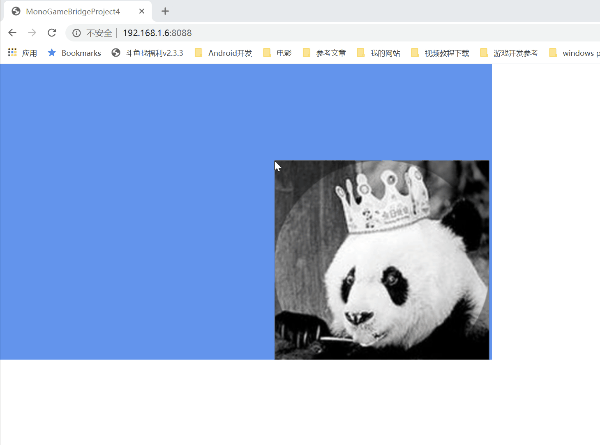Screen dimensions: 600x445
Task: Click the blue star Bookmarks icon
Action: pos(52,52)
